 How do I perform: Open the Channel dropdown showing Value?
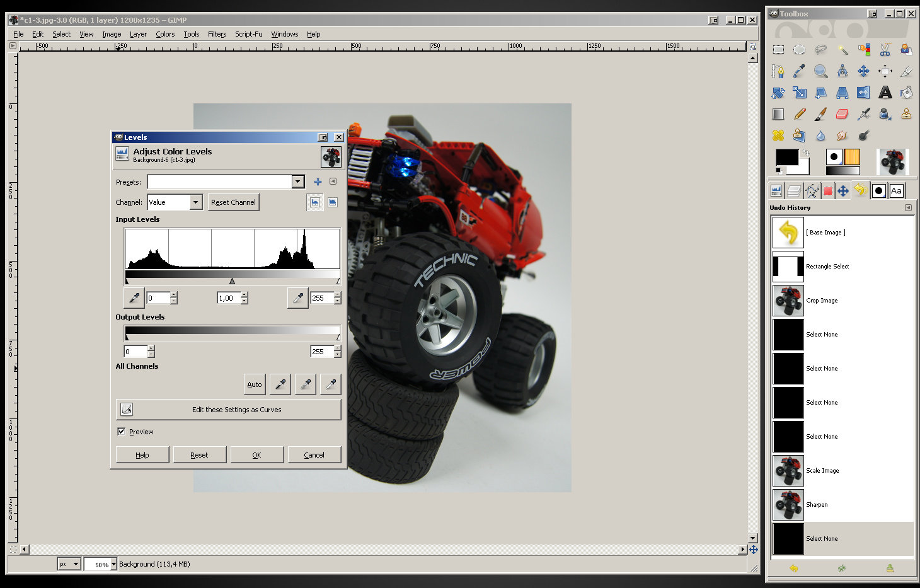coord(175,202)
